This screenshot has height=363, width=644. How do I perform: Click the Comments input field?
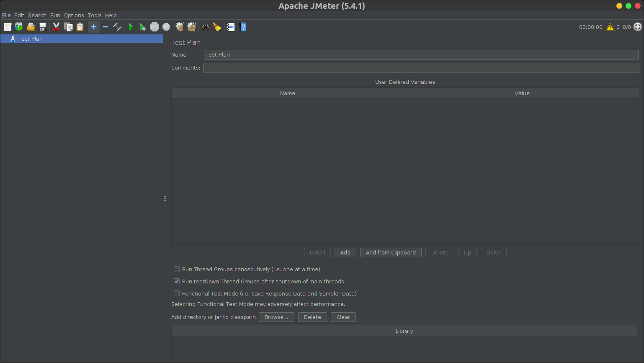point(421,67)
